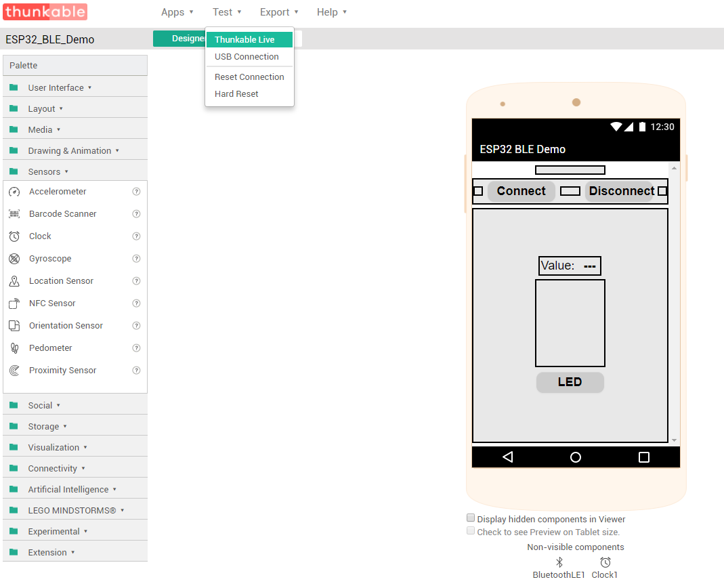
Task: Enable Display hidden components in Viewer
Action: [471, 518]
